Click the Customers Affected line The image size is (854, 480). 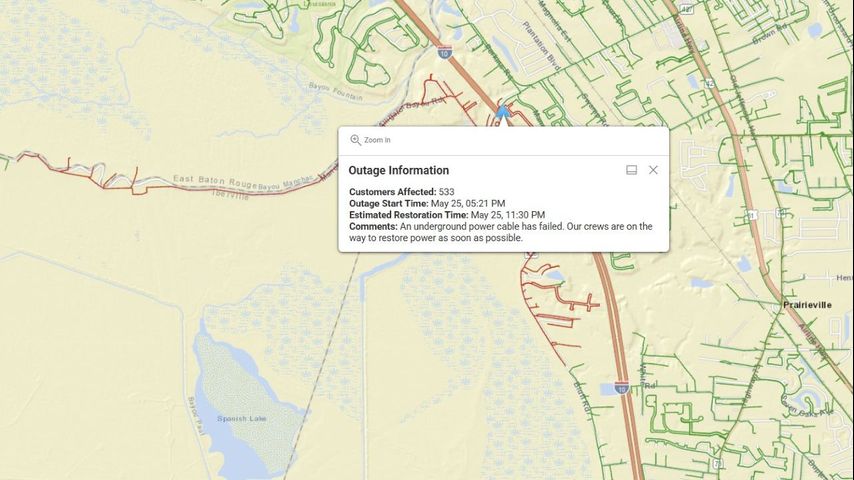[401, 191]
